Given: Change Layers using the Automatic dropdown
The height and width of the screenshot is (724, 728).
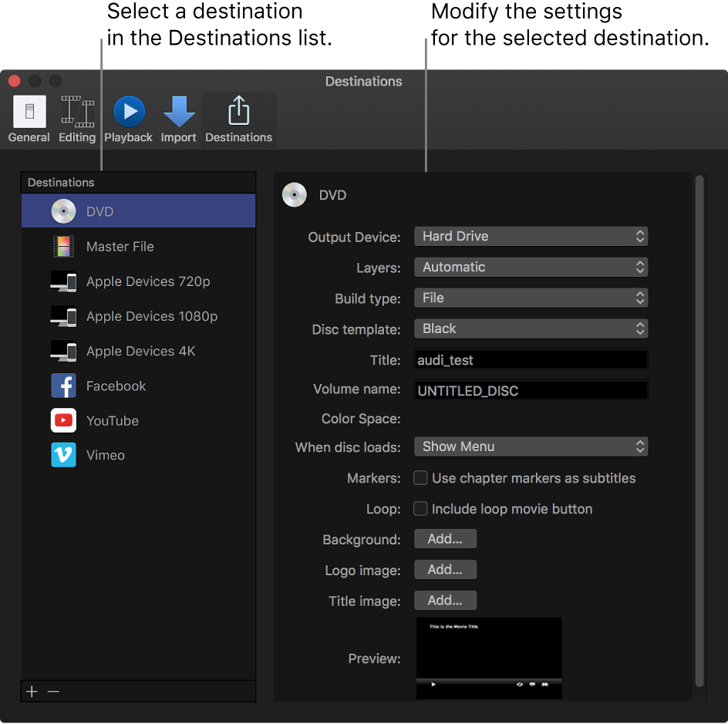Looking at the screenshot, I should click(x=531, y=267).
